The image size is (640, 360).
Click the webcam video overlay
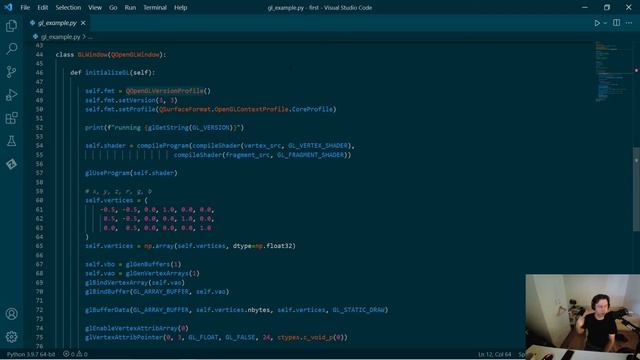[x=583, y=317]
